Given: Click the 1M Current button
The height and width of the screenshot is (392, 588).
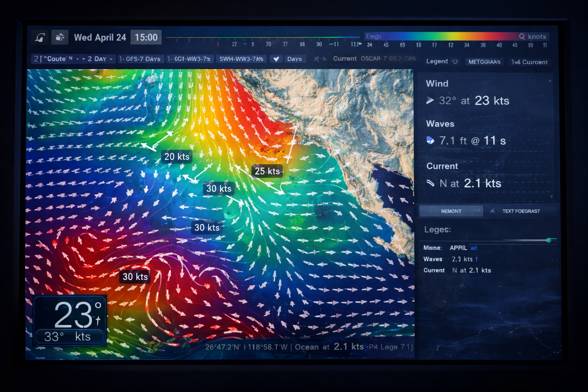Looking at the screenshot, I should point(529,62).
